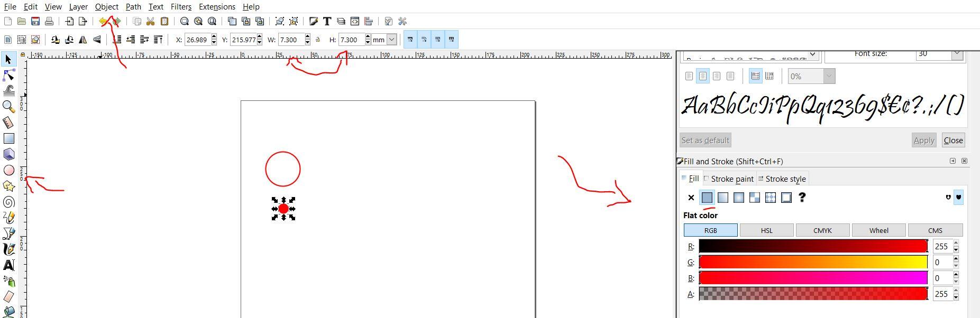Screen dimensions: 980x318
Task: Open the Filters menu
Action: 181,7
